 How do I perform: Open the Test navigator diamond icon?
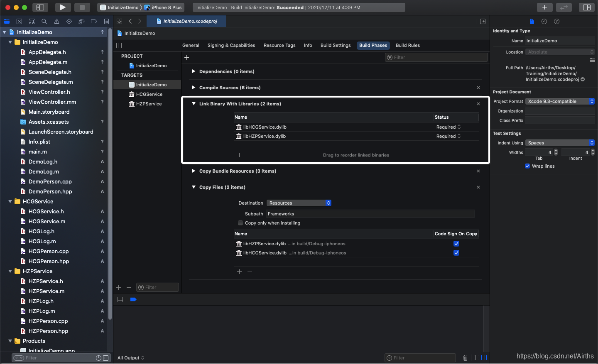point(69,21)
